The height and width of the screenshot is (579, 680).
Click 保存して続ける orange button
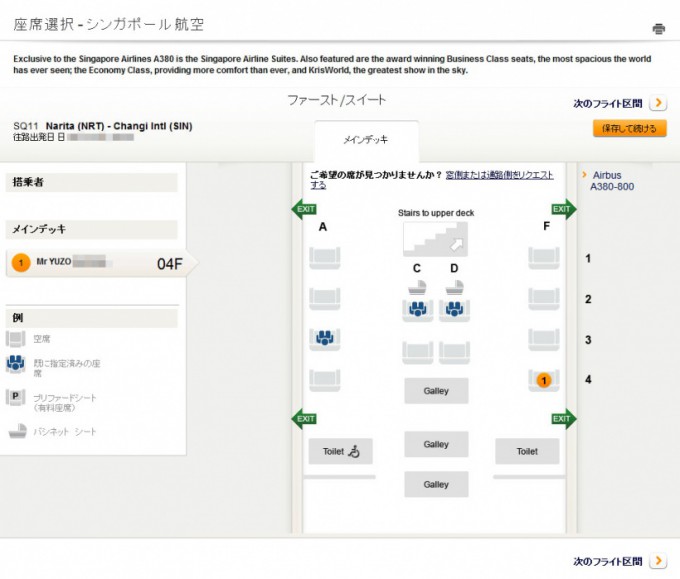[629, 128]
